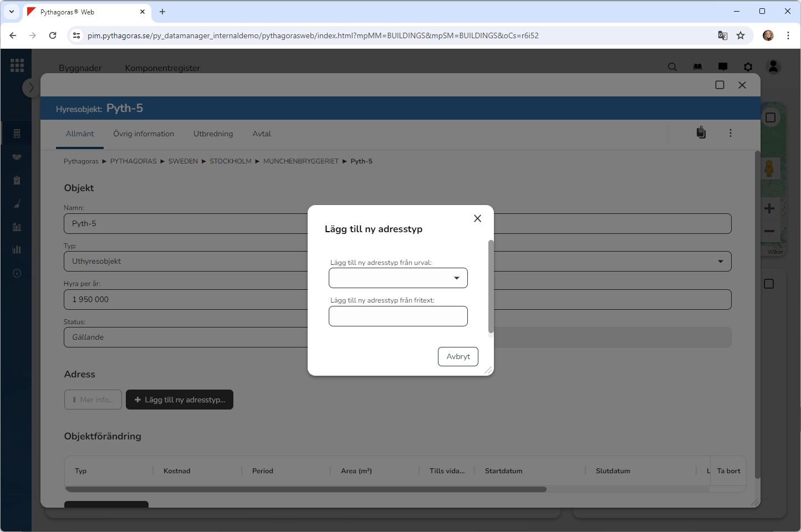
Task: Toggle the map fullscreen square button
Action: 770,117
